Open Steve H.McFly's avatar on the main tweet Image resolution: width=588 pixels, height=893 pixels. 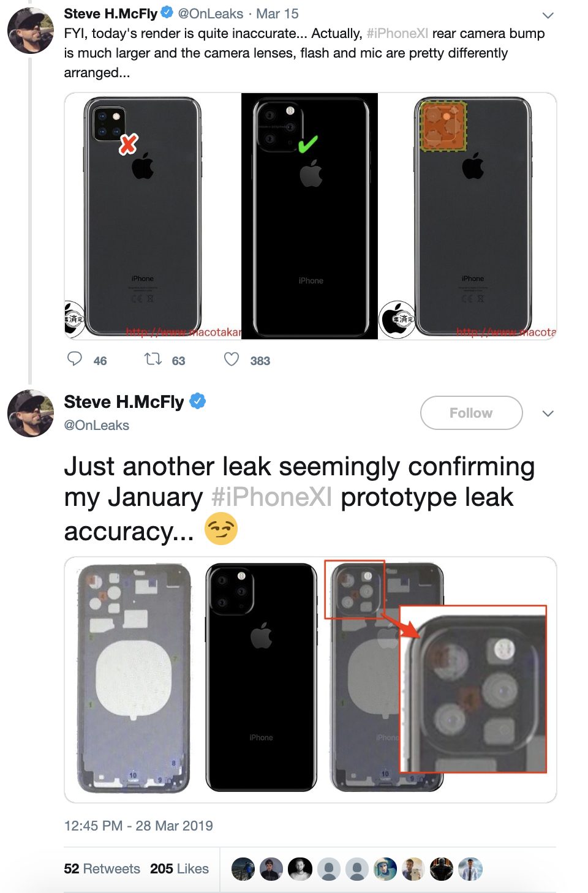[30, 413]
